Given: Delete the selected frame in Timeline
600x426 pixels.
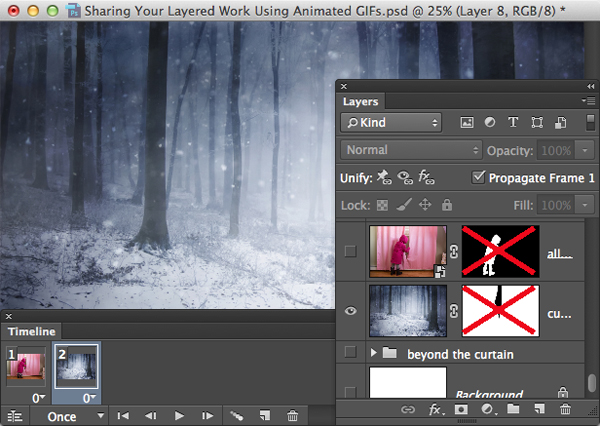Looking at the screenshot, I should (292, 416).
